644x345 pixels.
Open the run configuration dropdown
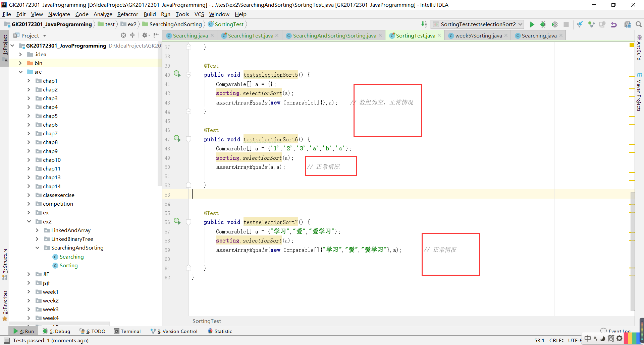pyautogui.click(x=477, y=24)
